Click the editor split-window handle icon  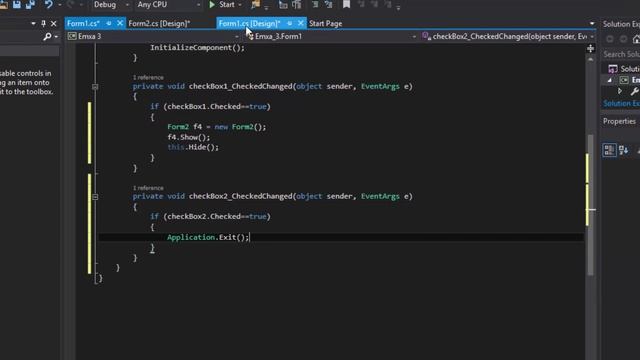(591, 49)
